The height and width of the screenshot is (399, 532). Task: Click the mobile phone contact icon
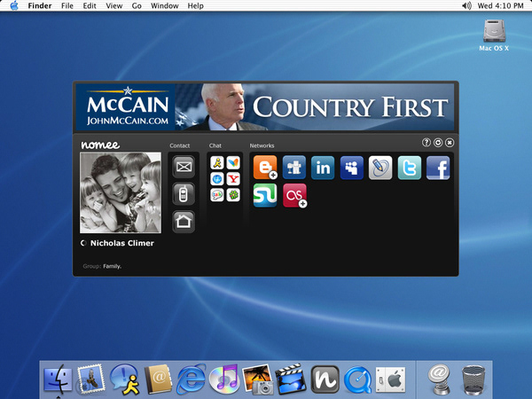pyautogui.click(x=184, y=194)
